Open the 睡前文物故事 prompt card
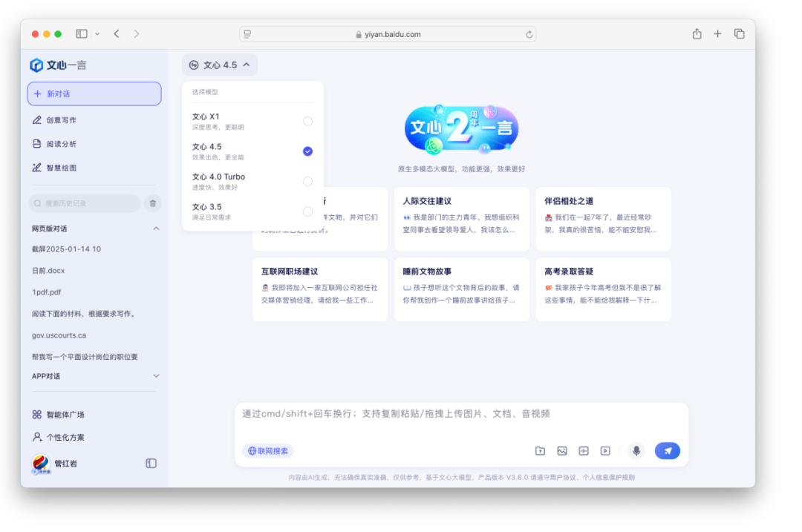The height and width of the screenshot is (532, 802). pos(461,289)
